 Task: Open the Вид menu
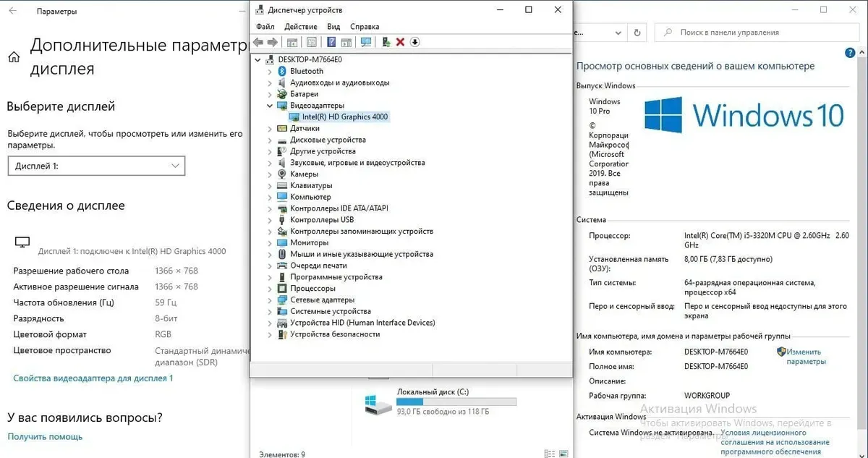(x=333, y=27)
